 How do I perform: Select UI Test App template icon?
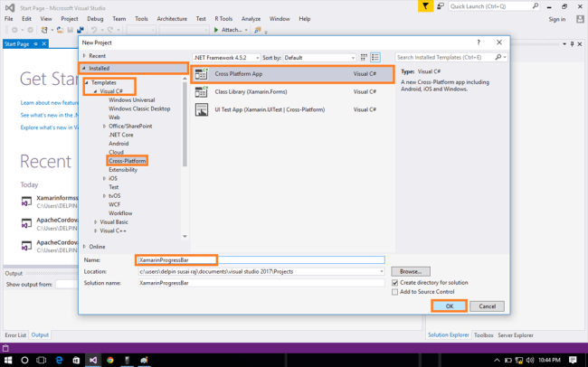[x=202, y=109]
